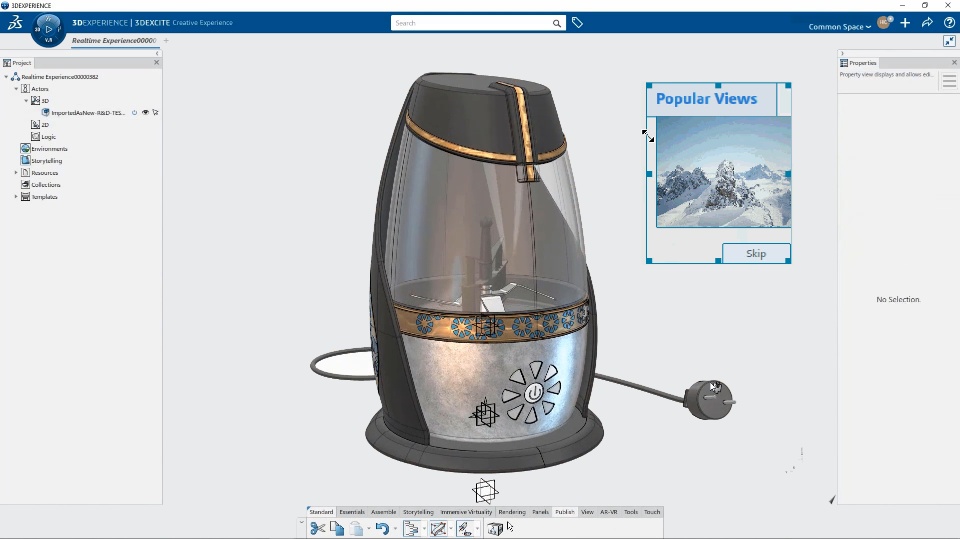Viewport: 960px width, 539px height.
Task: Switch to the Panels tab
Action: click(541, 512)
